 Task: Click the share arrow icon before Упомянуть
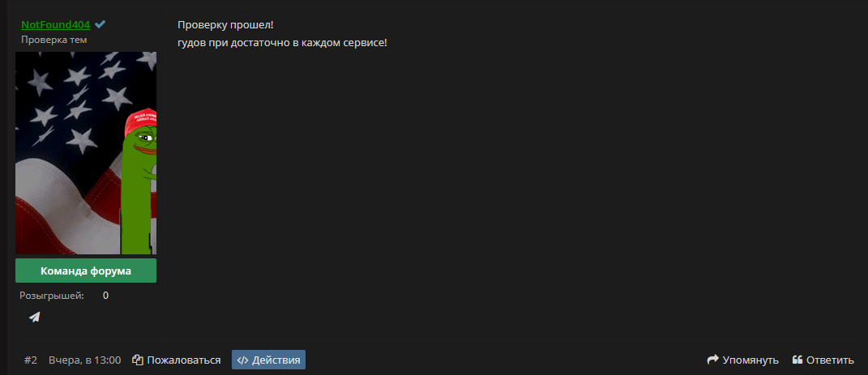[x=713, y=360]
